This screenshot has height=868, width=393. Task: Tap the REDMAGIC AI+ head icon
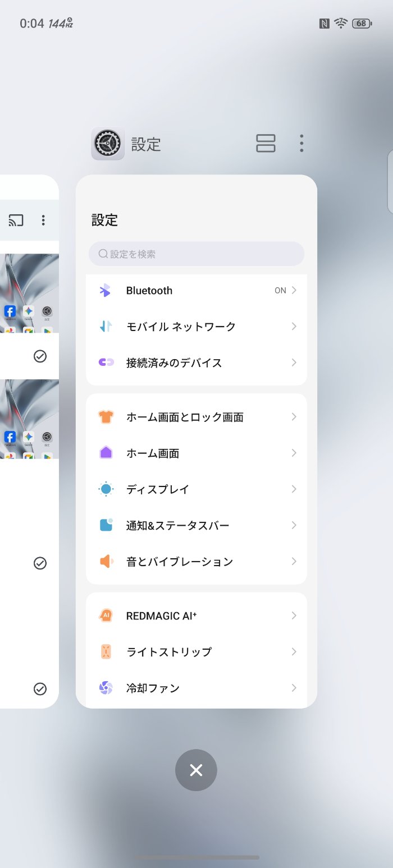coord(106,616)
